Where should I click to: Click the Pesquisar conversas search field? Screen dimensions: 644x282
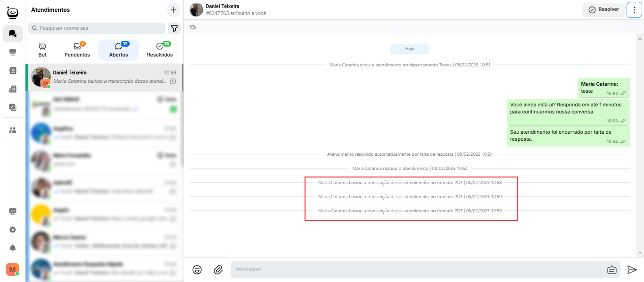[x=97, y=28]
